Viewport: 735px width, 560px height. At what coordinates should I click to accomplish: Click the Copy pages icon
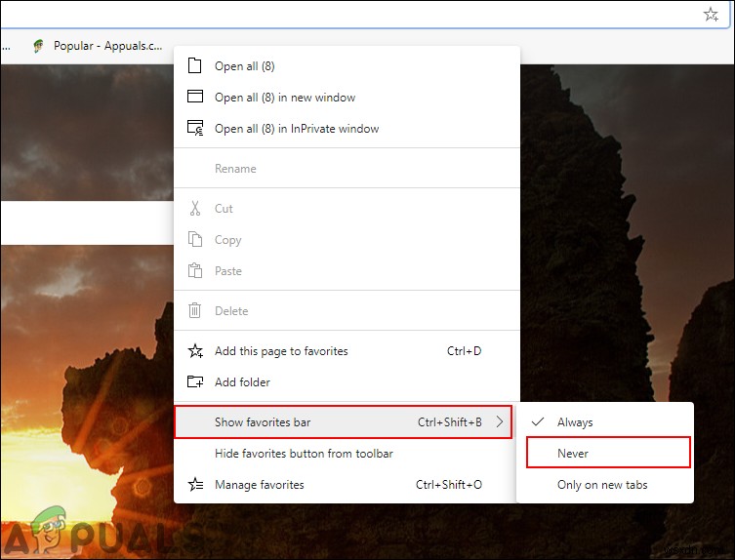(195, 239)
